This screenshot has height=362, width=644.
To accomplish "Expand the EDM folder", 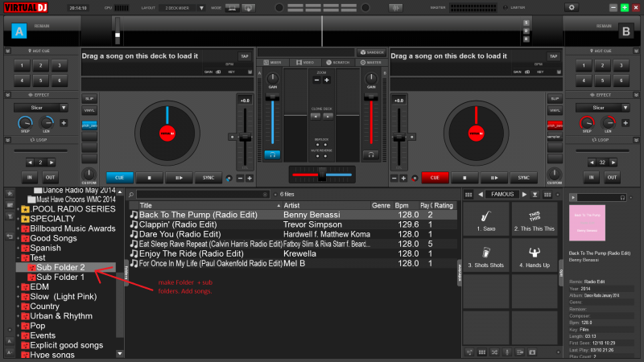I will (x=18, y=287).
